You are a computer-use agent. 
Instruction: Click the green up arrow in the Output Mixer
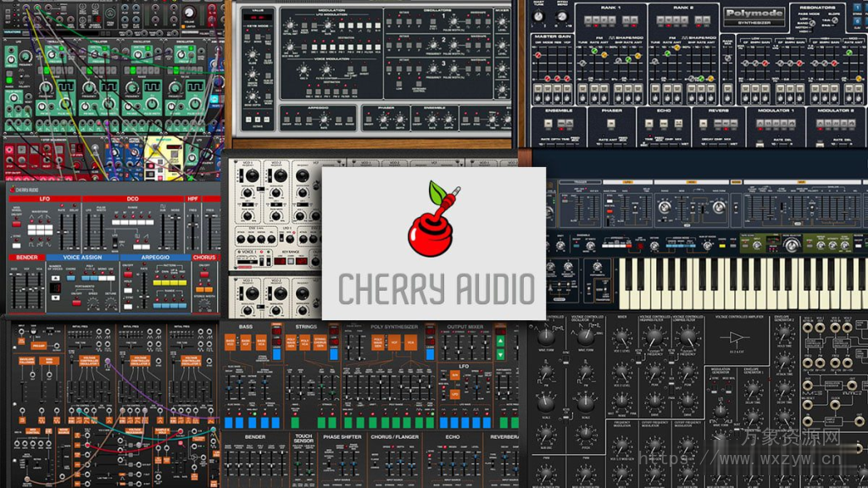point(499,340)
